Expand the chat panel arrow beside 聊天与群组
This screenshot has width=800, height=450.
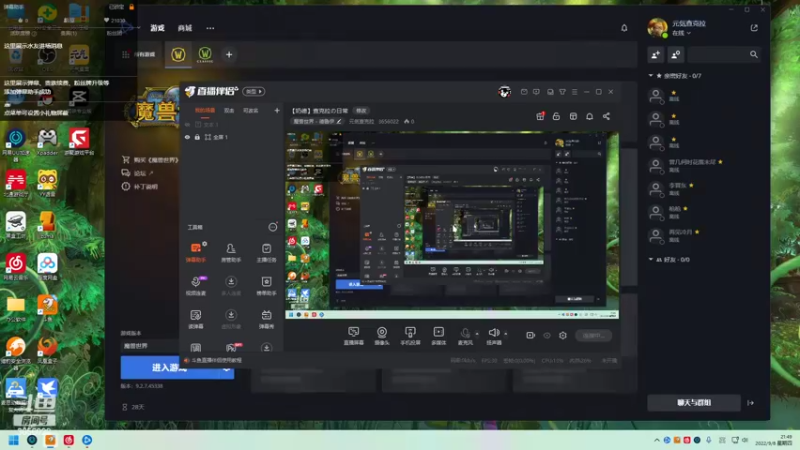click(x=751, y=403)
